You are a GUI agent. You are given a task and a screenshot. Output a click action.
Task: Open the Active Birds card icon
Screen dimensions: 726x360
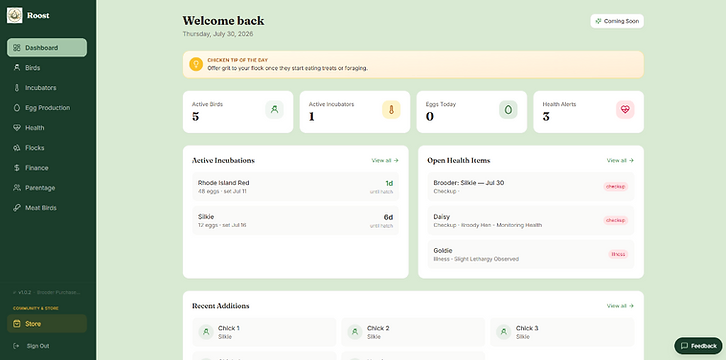[275, 110]
